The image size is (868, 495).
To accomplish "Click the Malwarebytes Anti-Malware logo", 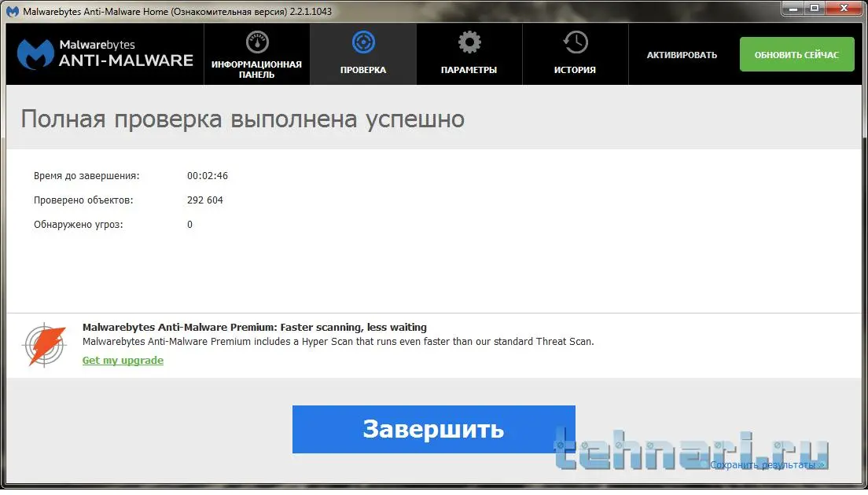I will (x=105, y=54).
